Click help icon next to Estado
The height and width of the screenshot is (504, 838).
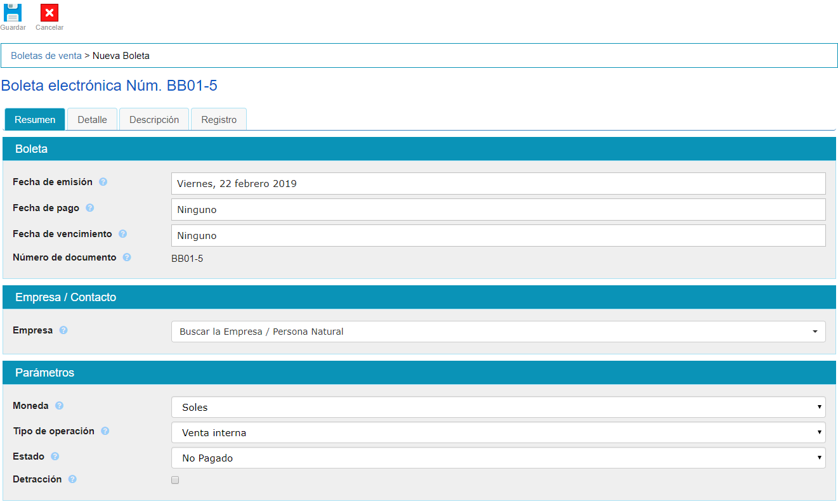55,456
